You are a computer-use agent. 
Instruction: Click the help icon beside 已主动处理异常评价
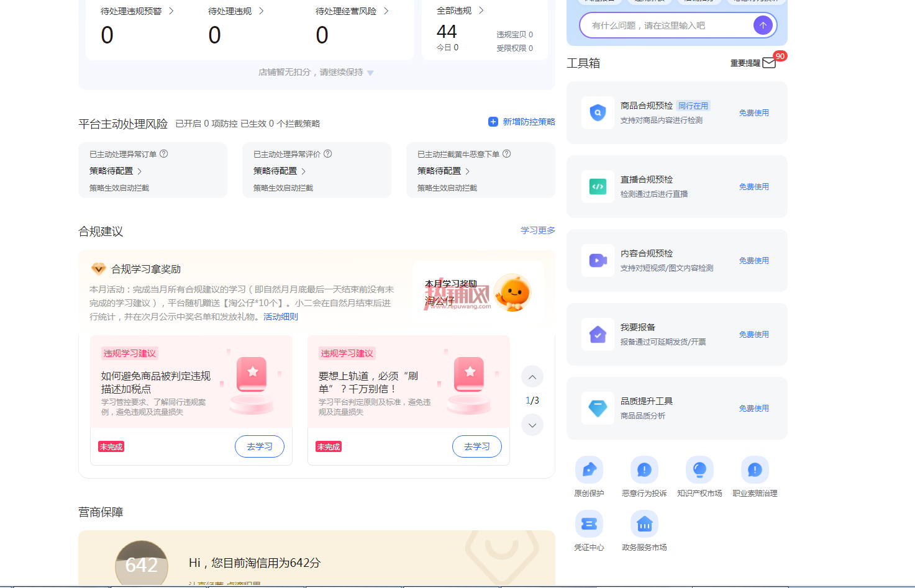pos(328,154)
